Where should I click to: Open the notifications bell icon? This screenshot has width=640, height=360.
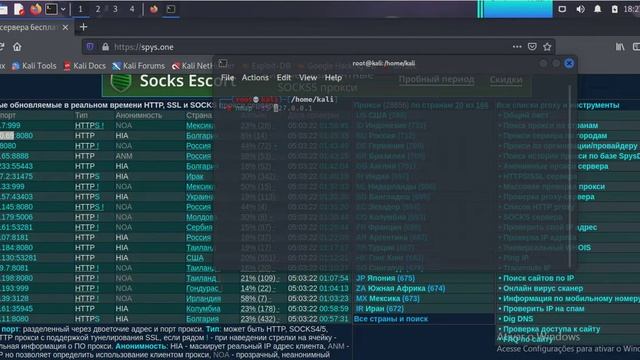tap(598, 9)
